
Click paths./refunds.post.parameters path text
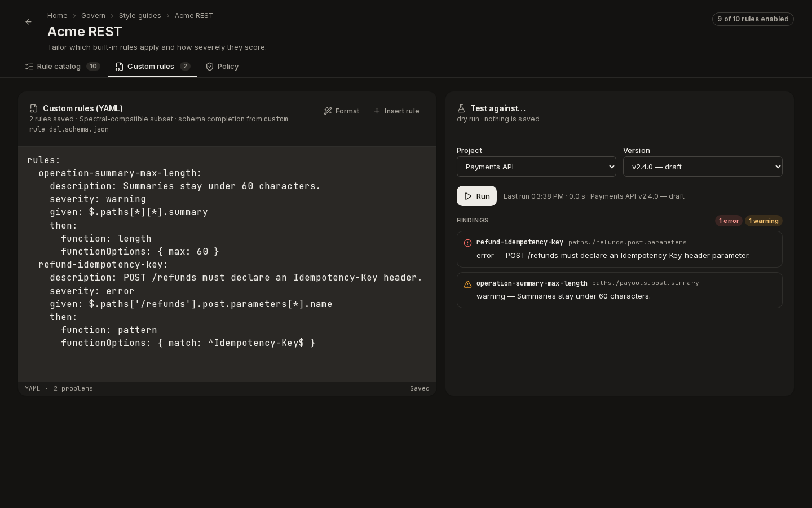pyautogui.click(x=628, y=243)
